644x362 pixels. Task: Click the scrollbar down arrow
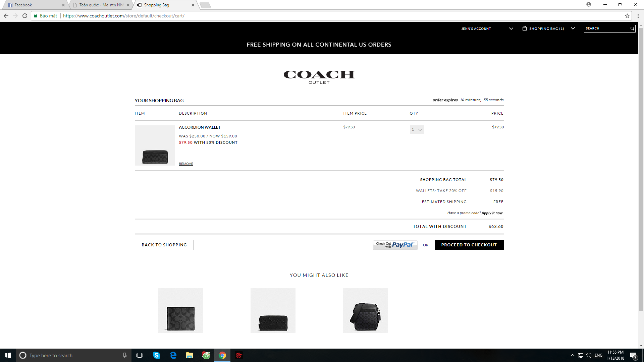point(641,346)
